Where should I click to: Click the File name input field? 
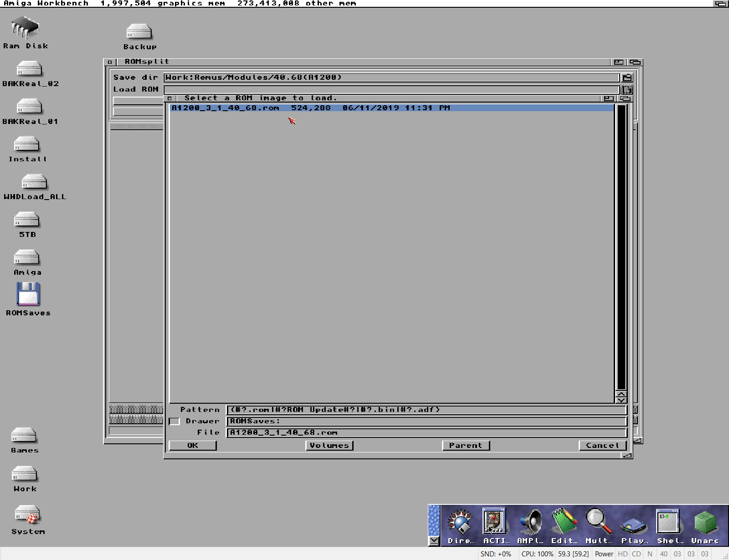tap(426, 433)
